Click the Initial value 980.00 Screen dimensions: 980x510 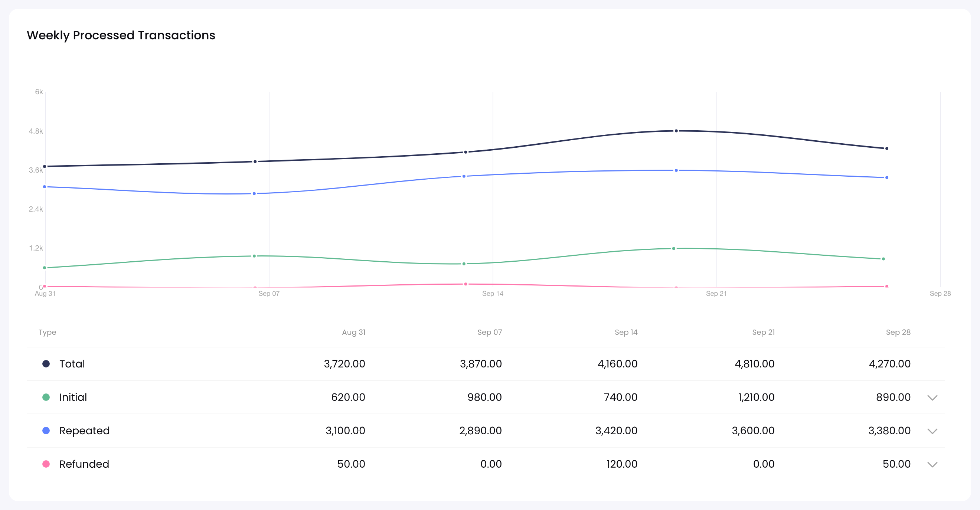pyautogui.click(x=484, y=397)
